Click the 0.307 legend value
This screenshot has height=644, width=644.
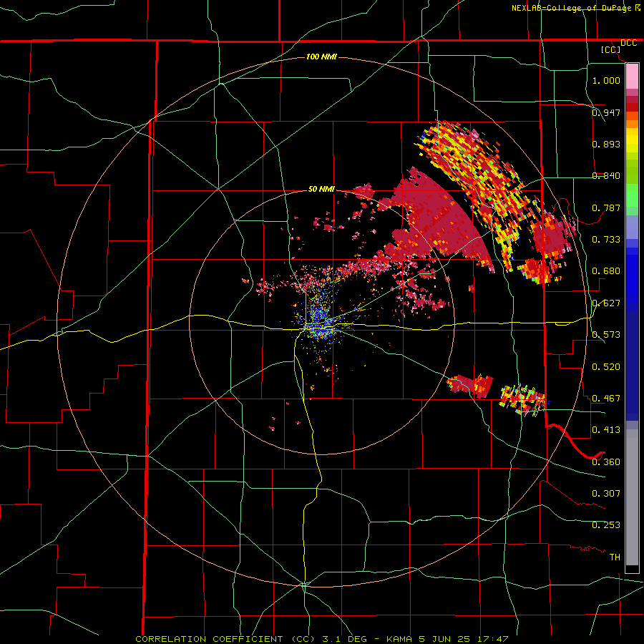click(606, 494)
